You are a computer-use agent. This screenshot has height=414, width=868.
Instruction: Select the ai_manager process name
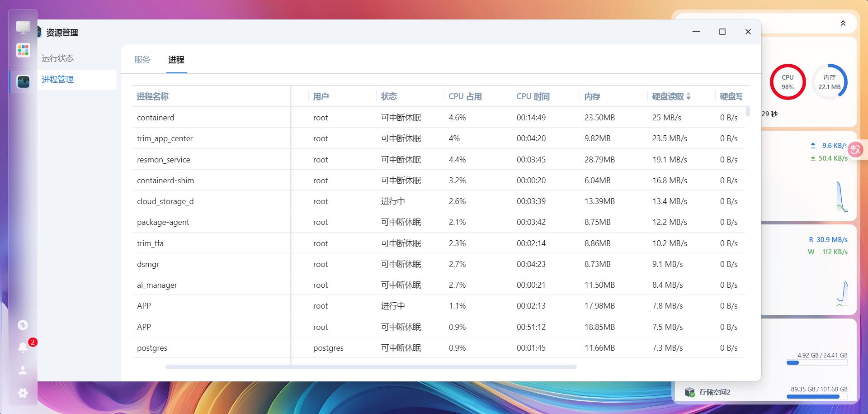point(157,285)
